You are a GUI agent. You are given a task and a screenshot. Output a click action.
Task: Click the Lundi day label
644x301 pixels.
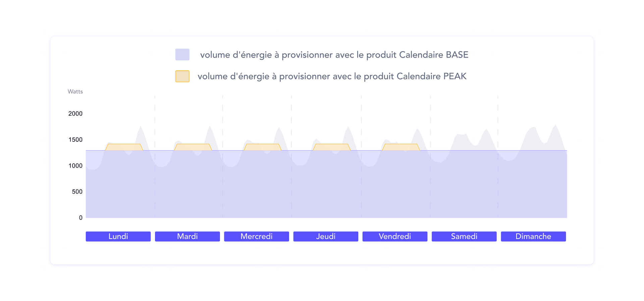[118, 236]
